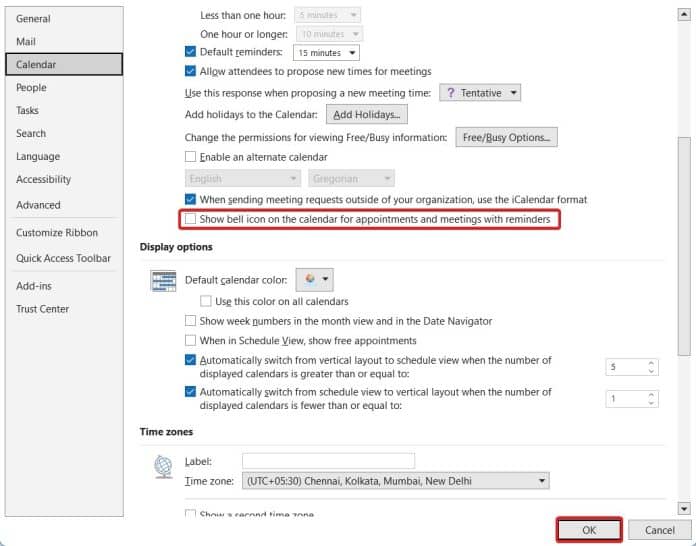Open the Default reminders 15 minutes dropdown
Screen dimensions: 696x546
[326, 53]
